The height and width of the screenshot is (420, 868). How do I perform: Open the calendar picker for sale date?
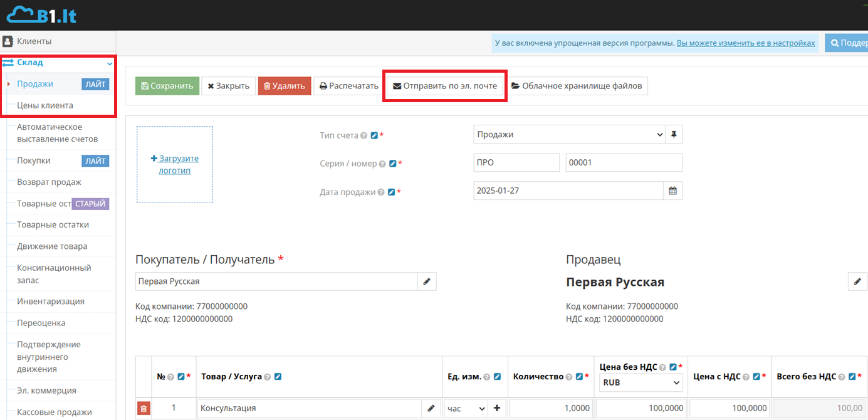tap(672, 191)
